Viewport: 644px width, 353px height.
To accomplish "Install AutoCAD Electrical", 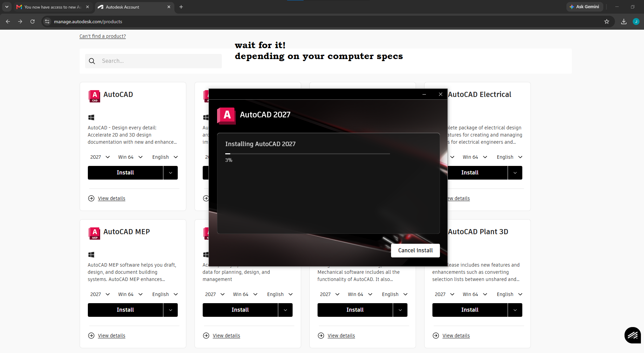I will [x=478, y=173].
